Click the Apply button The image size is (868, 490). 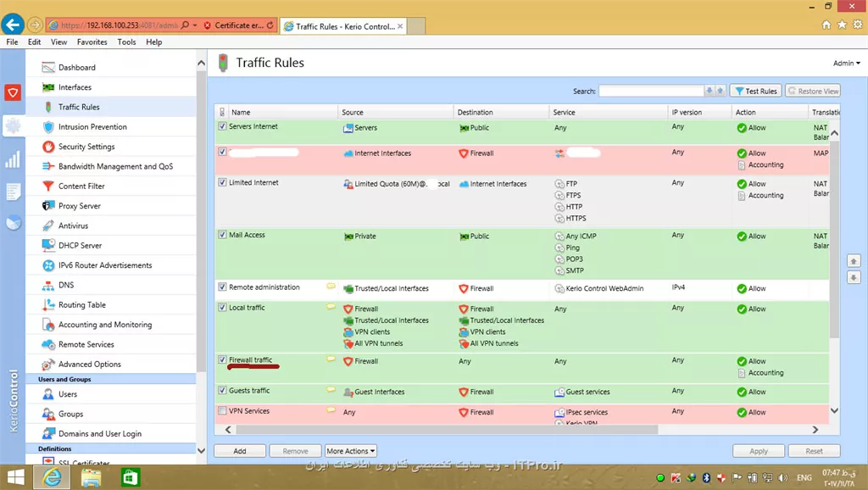(759, 451)
